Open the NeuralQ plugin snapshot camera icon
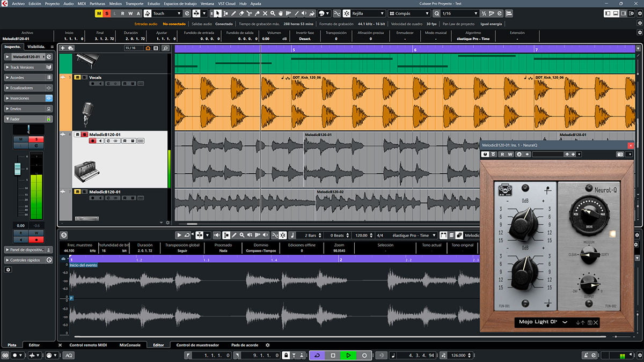The height and width of the screenshot is (362, 644). point(620,154)
